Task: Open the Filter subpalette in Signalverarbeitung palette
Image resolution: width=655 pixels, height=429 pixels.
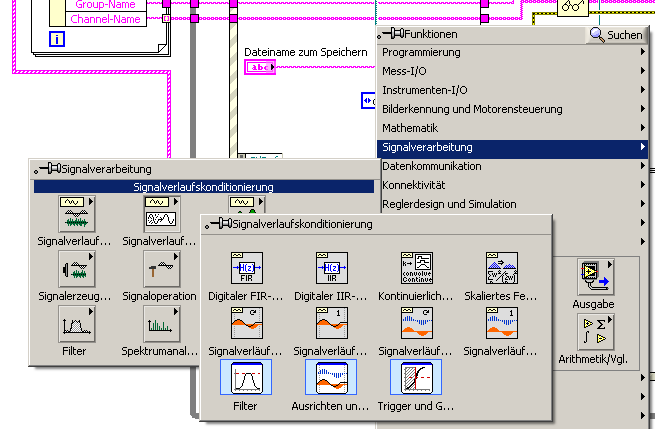Action: (77, 324)
